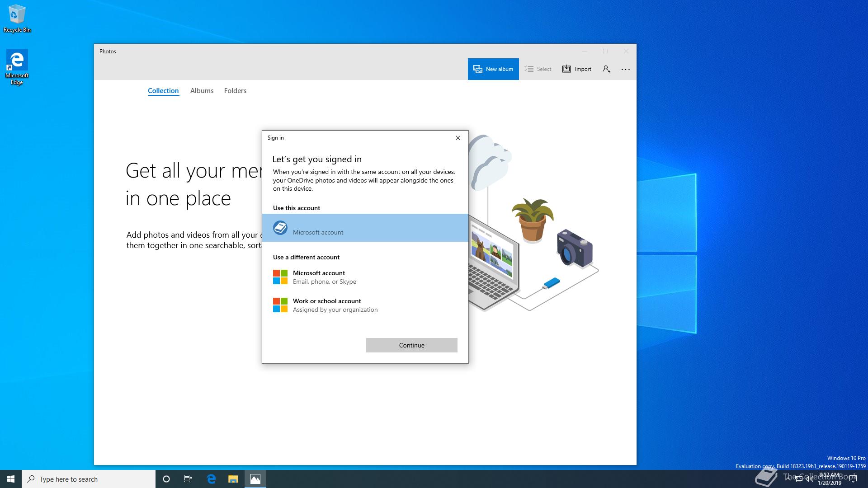The image size is (868, 488).
Task: Click the Type here to search box
Action: click(x=89, y=479)
